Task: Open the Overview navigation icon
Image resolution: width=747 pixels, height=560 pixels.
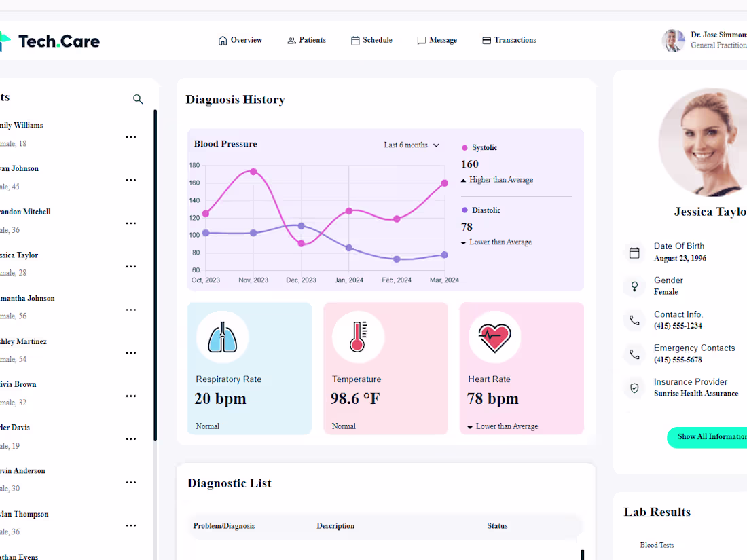Action: (x=222, y=40)
